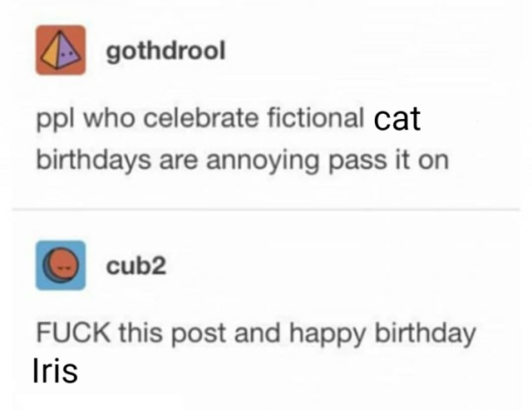Visit the gothdrool username link

click(165, 52)
